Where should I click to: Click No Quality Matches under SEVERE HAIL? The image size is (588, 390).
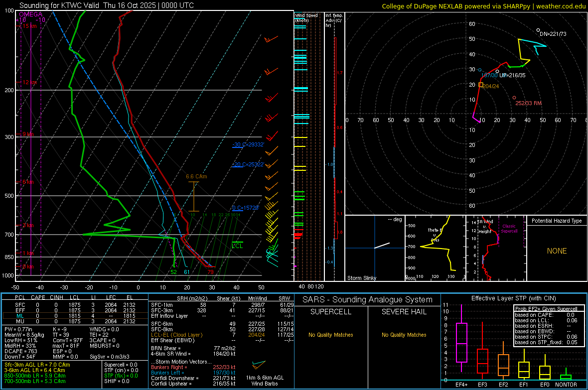point(404,335)
